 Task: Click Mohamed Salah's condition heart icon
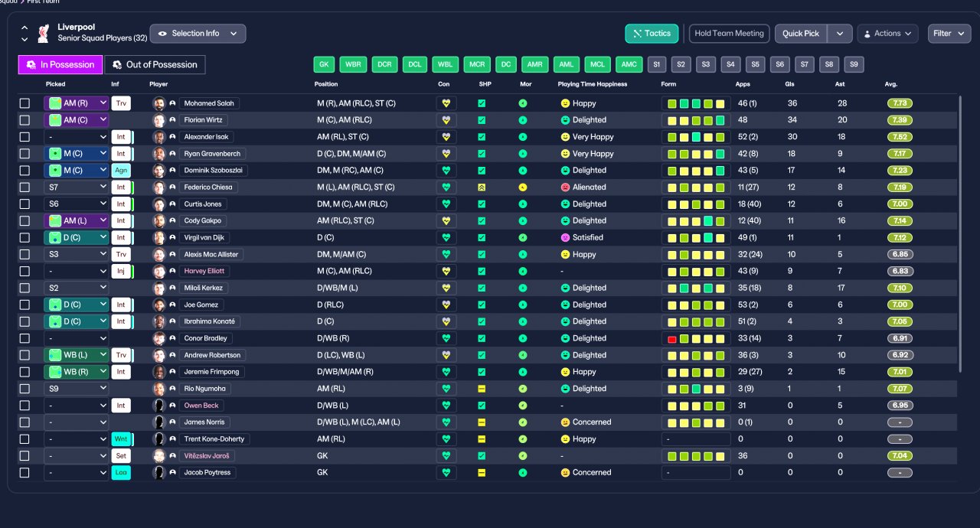pyautogui.click(x=446, y=103)
